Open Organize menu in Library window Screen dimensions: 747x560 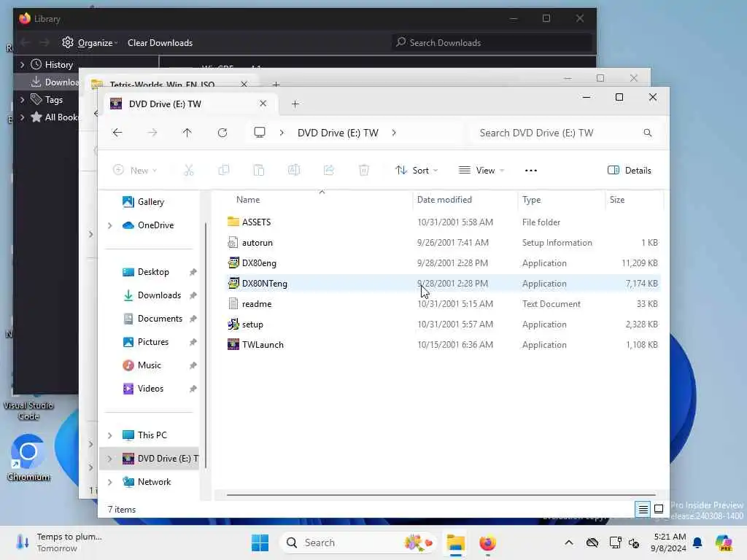tap(90, 43)
